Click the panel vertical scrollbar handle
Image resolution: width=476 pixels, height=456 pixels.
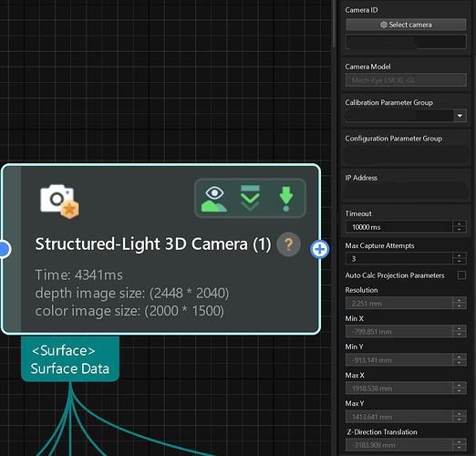coord(335,23)
